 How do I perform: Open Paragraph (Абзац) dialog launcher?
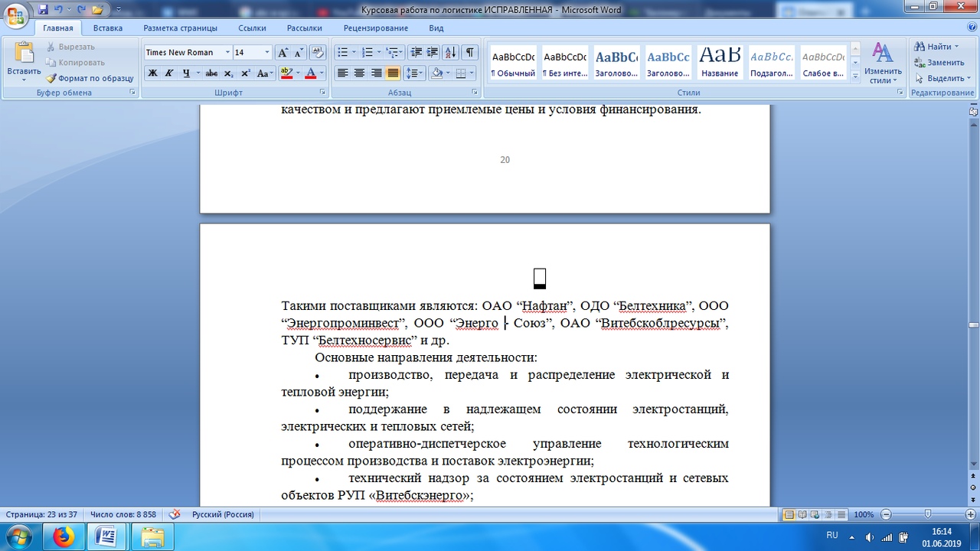click(475, 93)
